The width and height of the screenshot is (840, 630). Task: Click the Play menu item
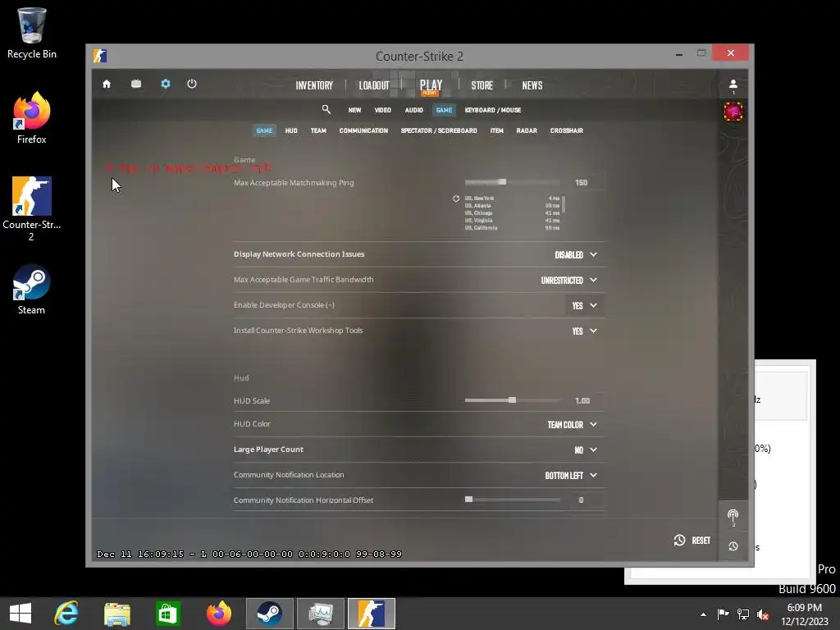431,85
